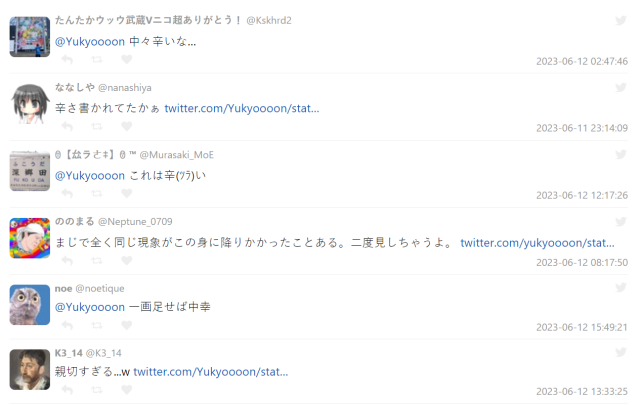Open twitter.com/yukyoooon link in Neptune_0709 tweet

(537, 243)
